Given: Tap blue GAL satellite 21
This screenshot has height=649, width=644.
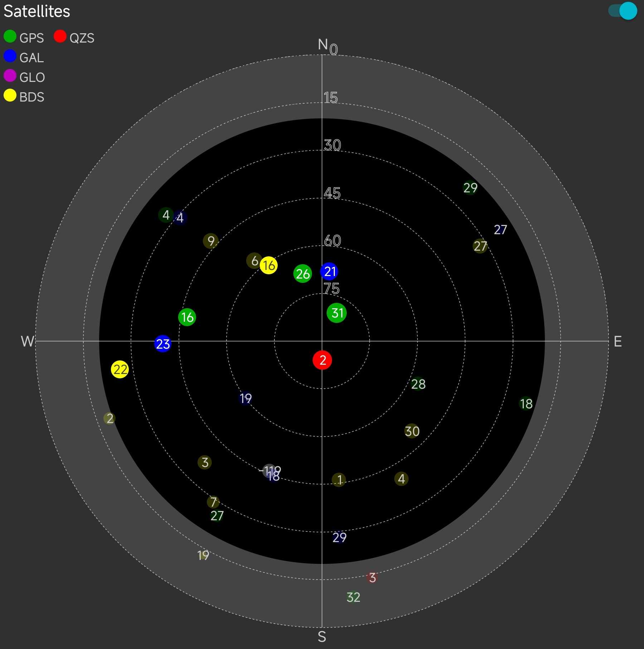Looking at the screenshot, I should pos(329,271).
